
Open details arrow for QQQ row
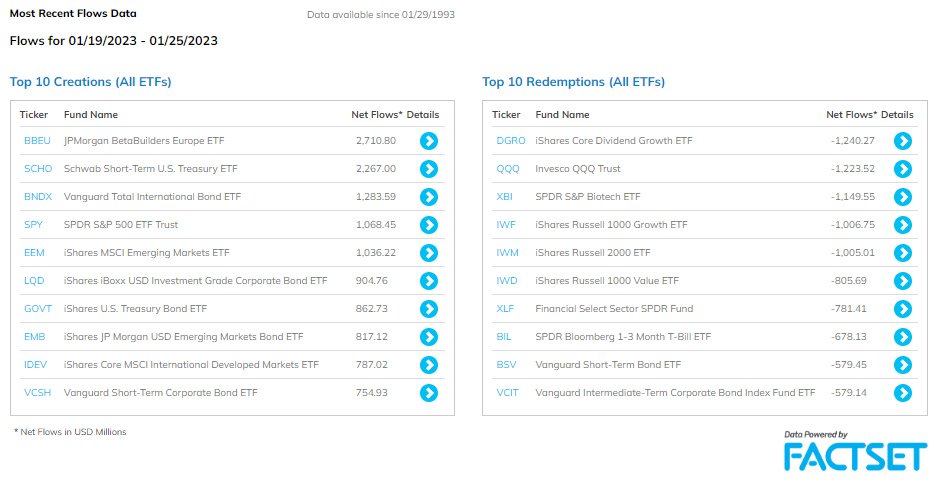[903, 169]
